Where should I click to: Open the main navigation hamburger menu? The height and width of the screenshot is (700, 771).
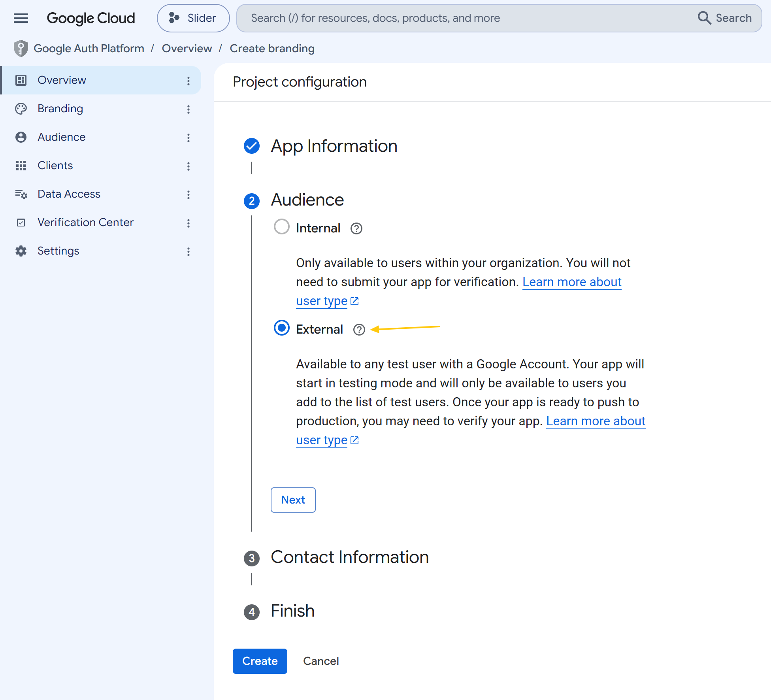tap(21, 18)
